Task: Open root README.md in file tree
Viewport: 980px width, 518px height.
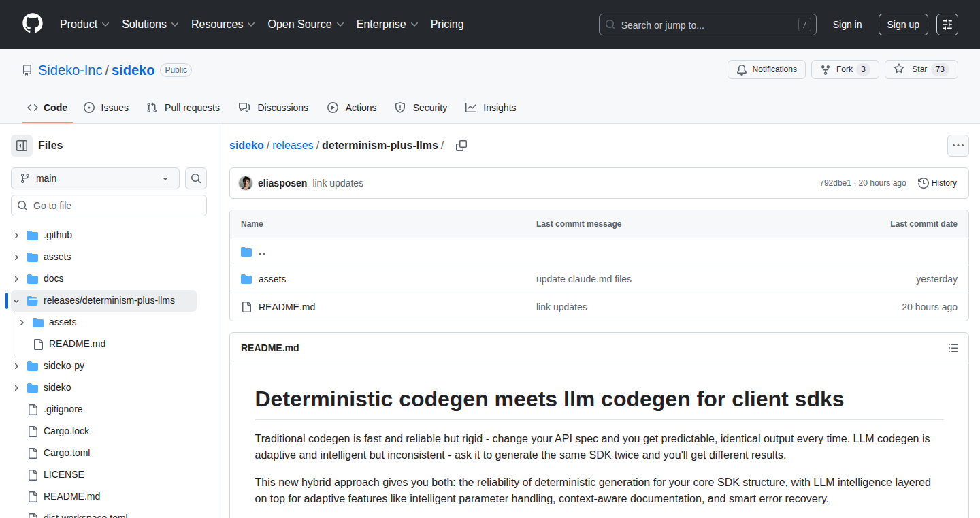Action: 71,496
